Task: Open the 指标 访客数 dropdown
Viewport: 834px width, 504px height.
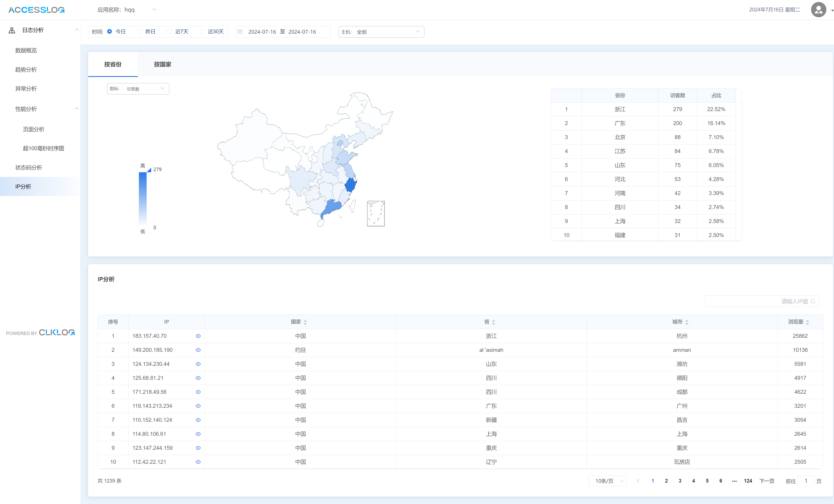Action: point(138,89)
